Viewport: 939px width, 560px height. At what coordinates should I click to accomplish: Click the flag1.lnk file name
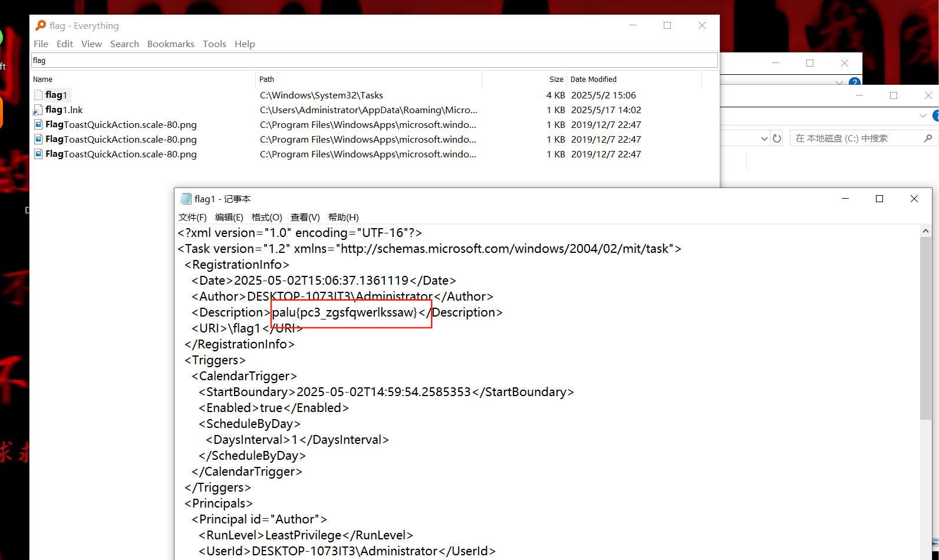pos(64,110)
